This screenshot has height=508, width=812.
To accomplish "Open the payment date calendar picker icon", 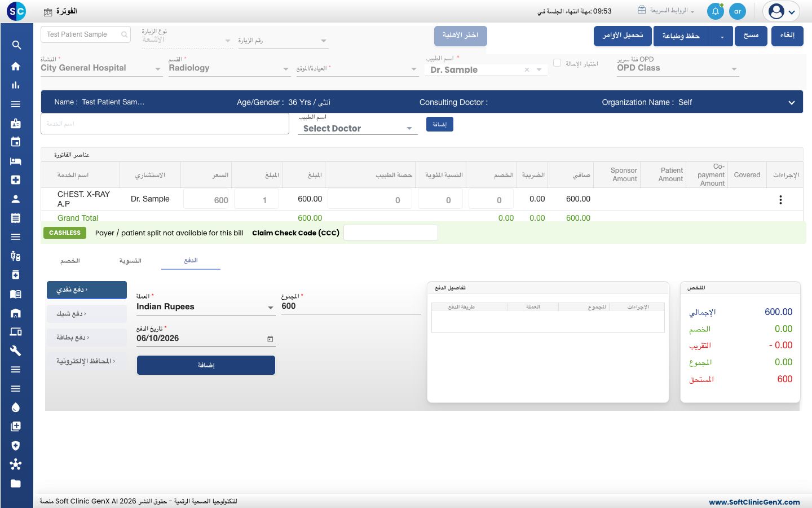I will tap(270, 339).
